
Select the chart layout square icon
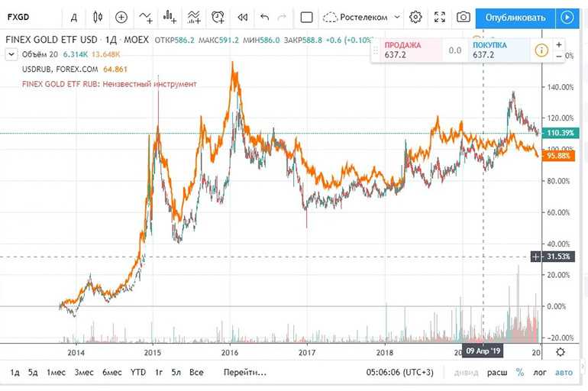click(x=306, y=18)
